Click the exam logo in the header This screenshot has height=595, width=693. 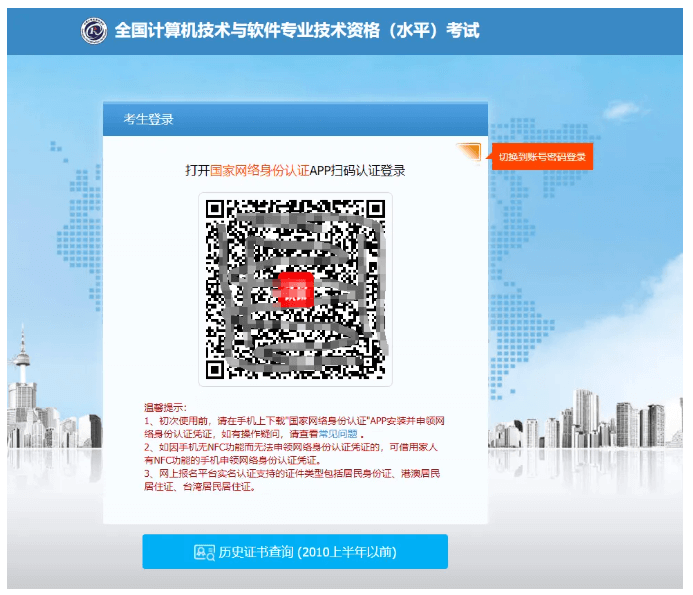pyautogui.click(x=94, y=30)
